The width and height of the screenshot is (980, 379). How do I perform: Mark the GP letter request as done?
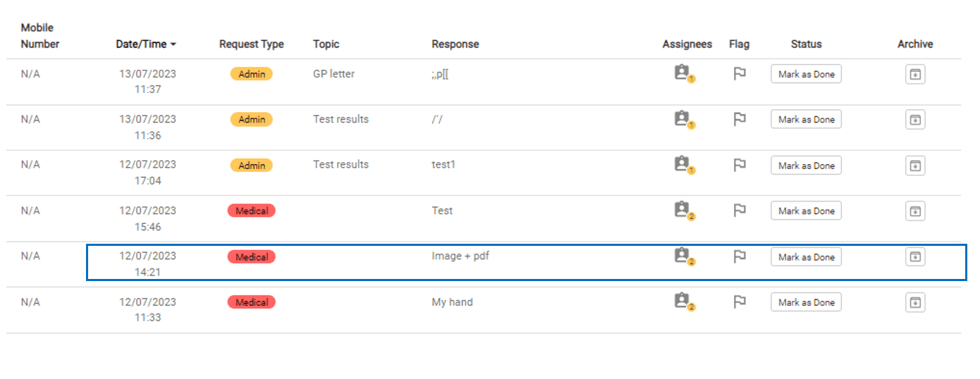(806, 74)
